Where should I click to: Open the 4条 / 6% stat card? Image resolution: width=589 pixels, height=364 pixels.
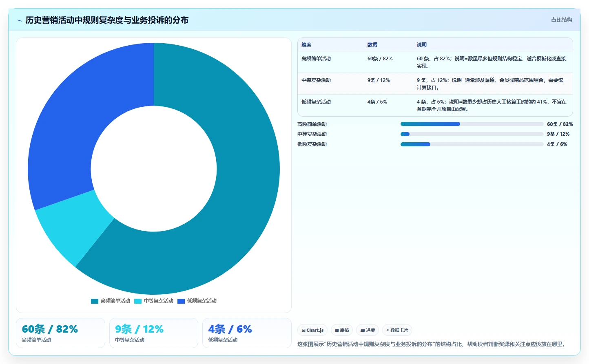(x=247, y=333)
